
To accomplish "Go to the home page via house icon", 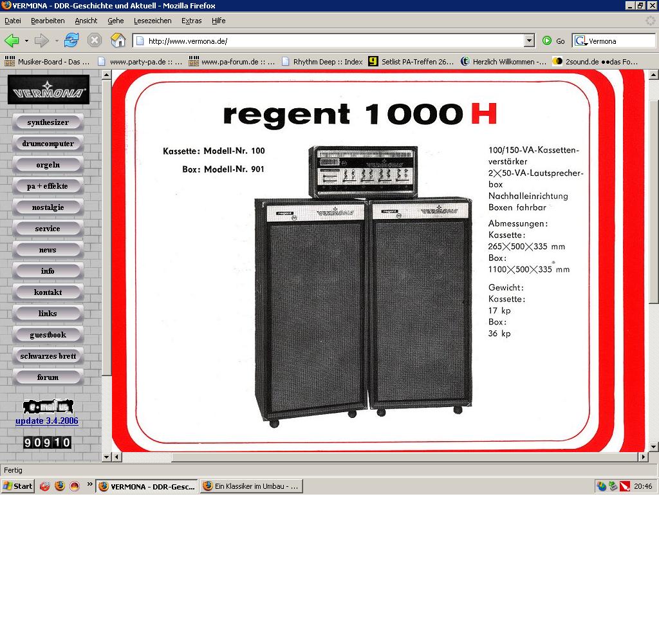I will coord(118,41).
